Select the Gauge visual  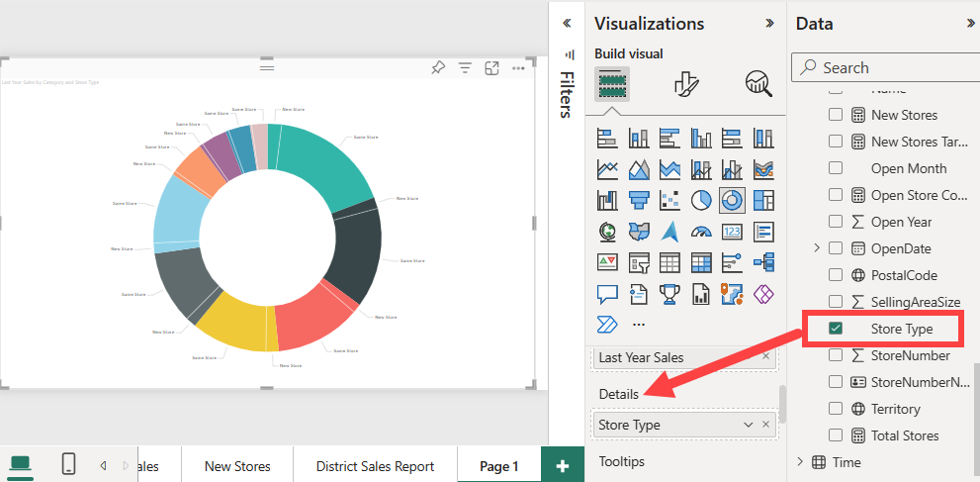tap(701, 232)
